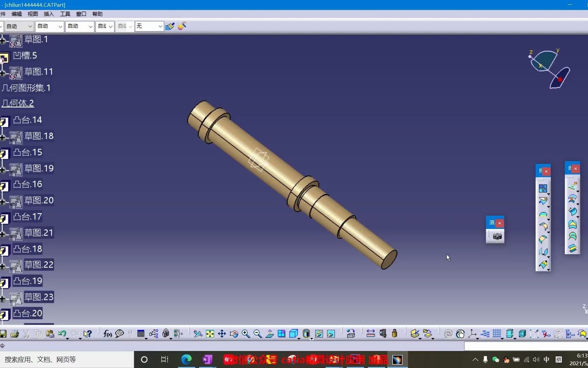Open the 插入 menu
This screenshot has width=588, height=368.
pyautogui.click(x=49, y=14)
